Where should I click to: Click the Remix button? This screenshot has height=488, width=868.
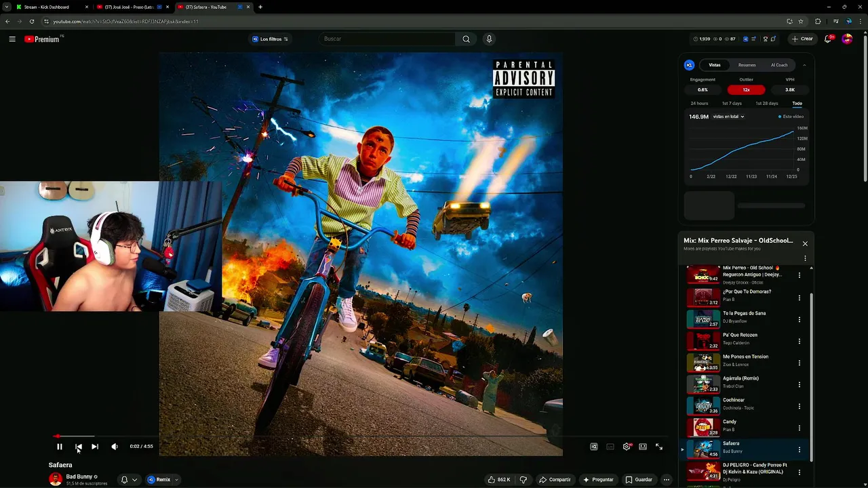pos(159,480)
